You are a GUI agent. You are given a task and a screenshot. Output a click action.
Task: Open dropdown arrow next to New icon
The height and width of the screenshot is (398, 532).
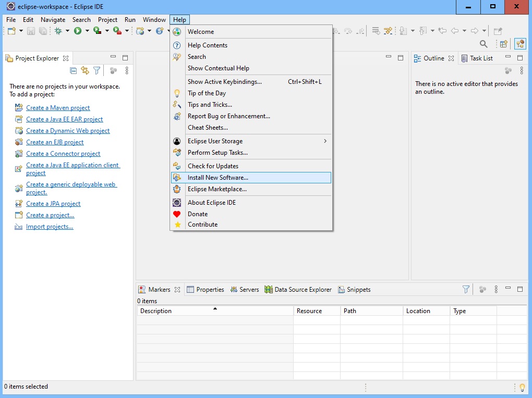pos(21,31)
